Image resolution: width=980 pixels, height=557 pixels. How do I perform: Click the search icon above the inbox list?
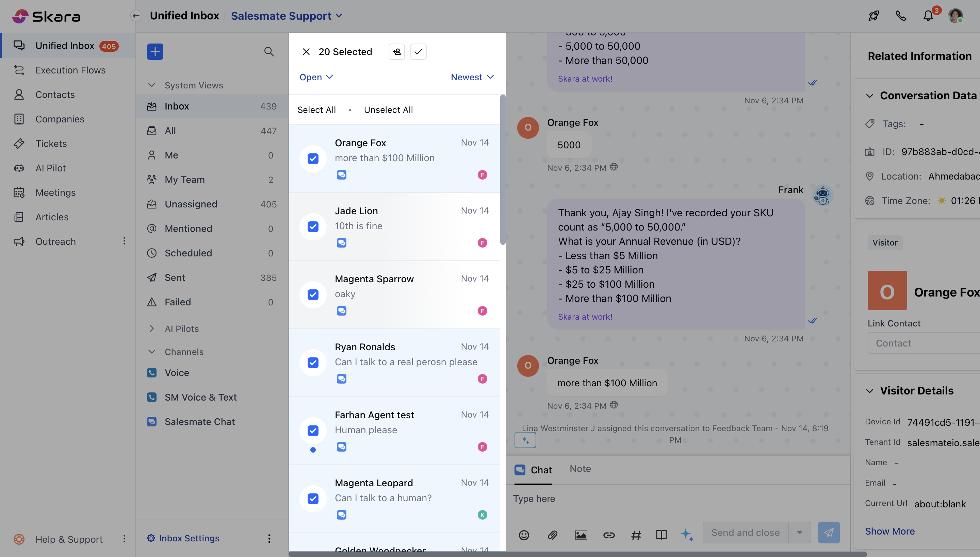click(x=269, y=51)
